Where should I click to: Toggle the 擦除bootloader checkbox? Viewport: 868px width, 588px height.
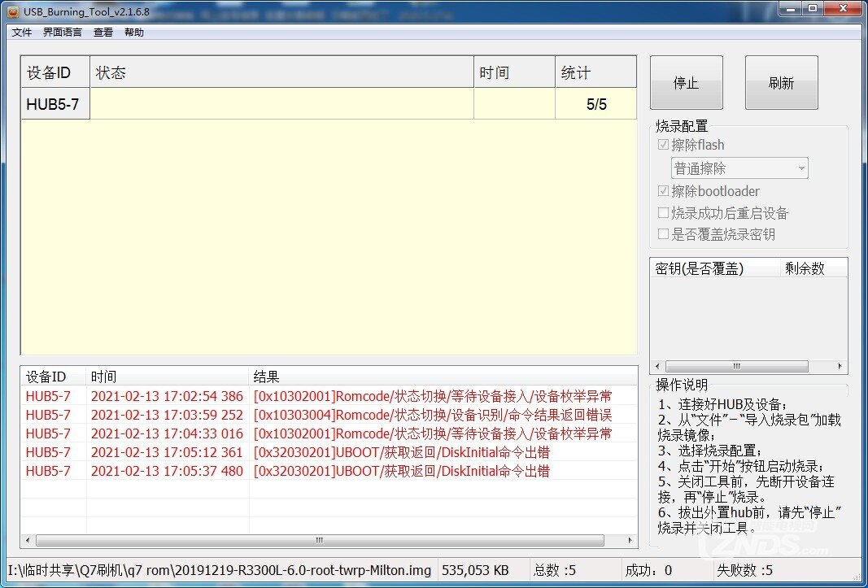click(x=664, y=191)
